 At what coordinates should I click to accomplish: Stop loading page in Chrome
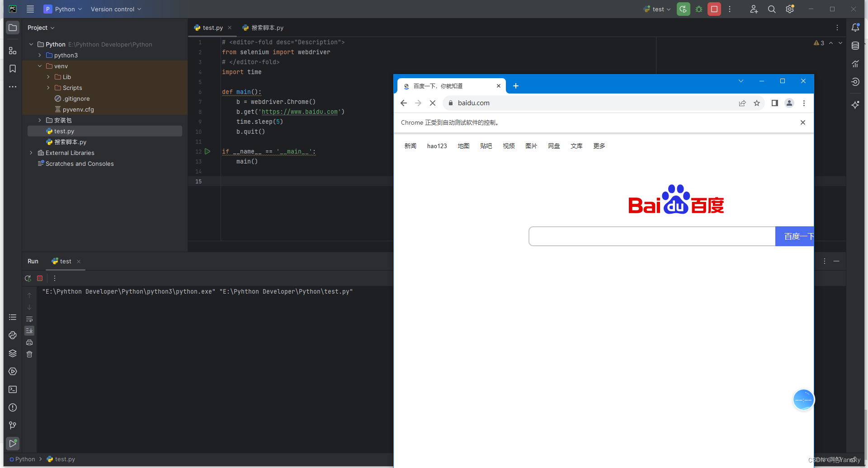pos(433,103)
